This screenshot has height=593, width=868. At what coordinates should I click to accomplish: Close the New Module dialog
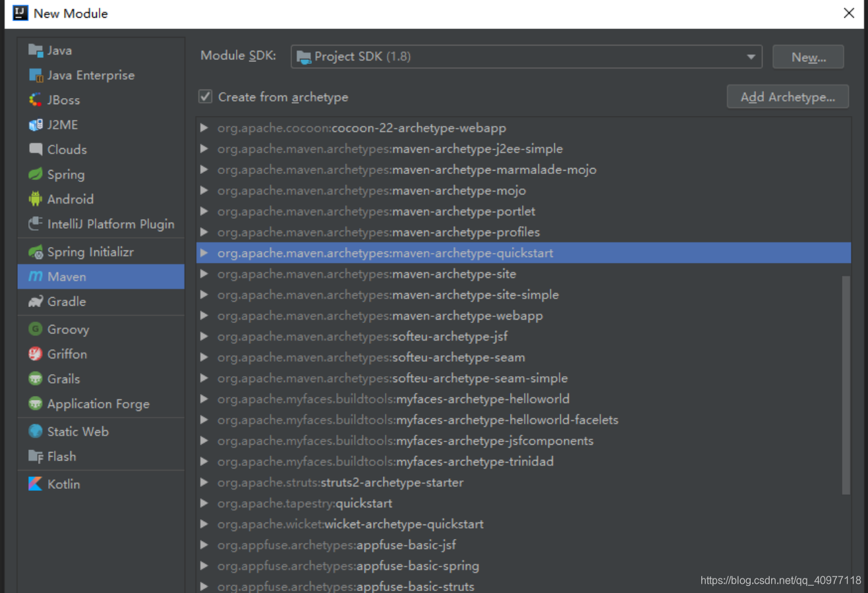click(849, 13)
